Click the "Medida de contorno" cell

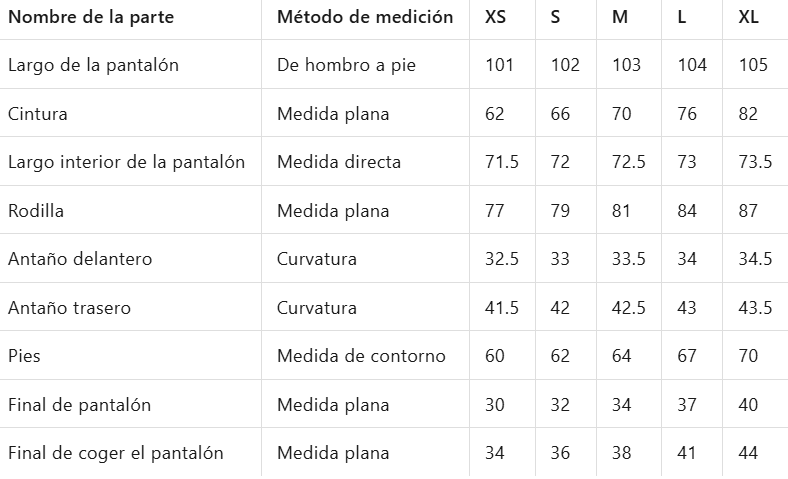361,356
